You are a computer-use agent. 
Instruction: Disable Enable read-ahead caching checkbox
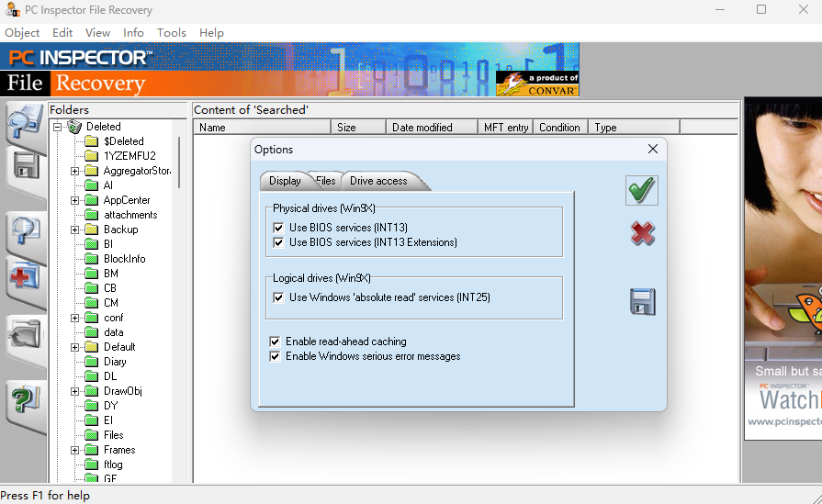tap(275, 342)
